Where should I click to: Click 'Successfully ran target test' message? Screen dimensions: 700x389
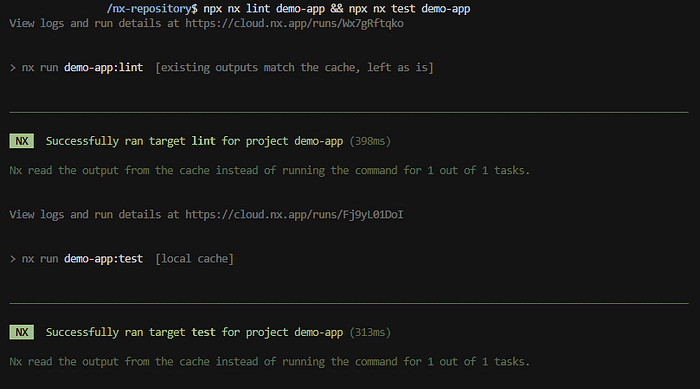pos(131,333)
